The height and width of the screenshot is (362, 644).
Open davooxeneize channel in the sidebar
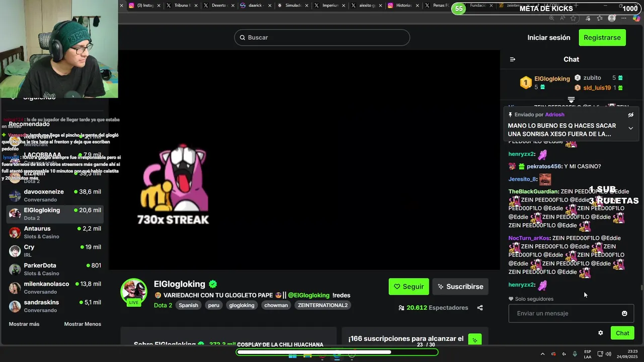[x=55, y=195]
